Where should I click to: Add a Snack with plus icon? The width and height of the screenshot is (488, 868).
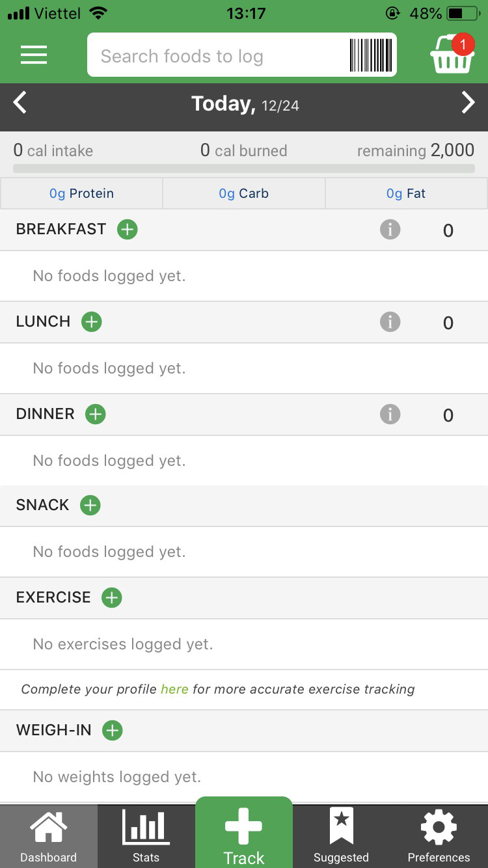click(90, 505)
